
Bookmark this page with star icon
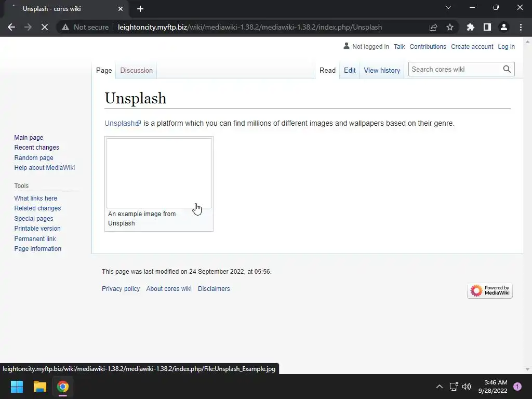(450, 27)
